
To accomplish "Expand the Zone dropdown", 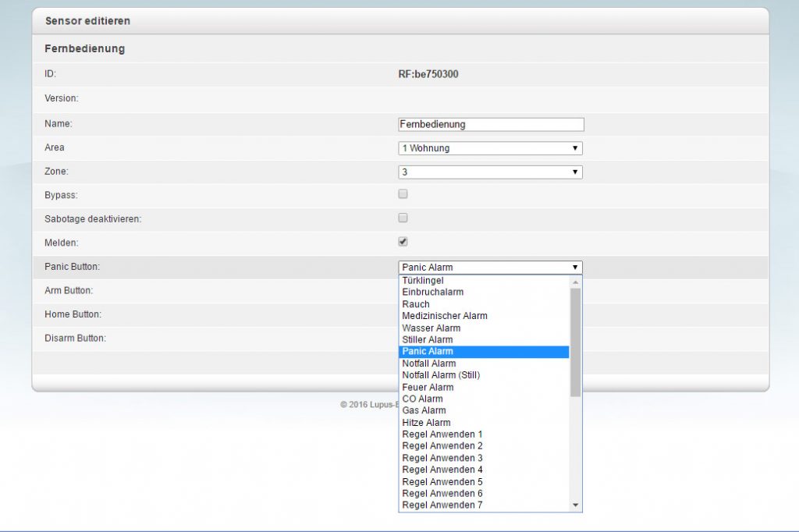I will pyautogui.click(x=490, y=172).
